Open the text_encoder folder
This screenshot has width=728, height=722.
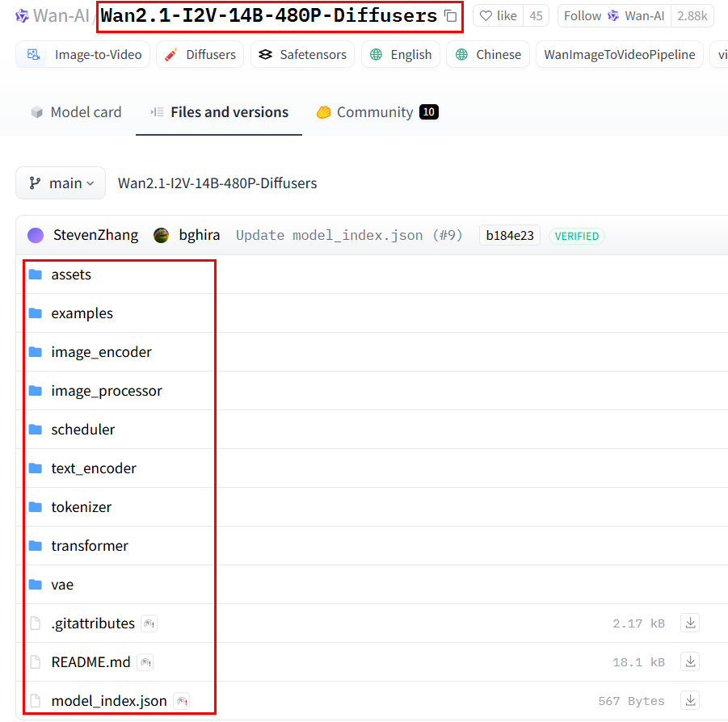(94, 468)
